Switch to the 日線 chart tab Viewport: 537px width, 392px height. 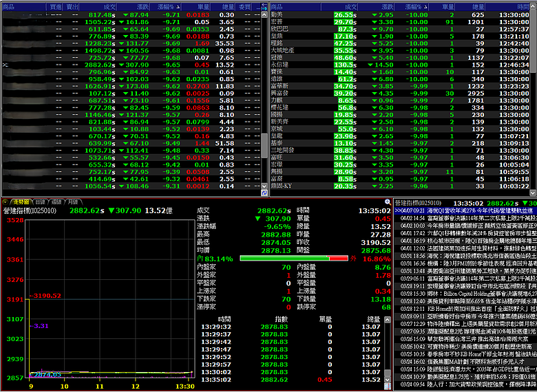[x=41, y=202]
